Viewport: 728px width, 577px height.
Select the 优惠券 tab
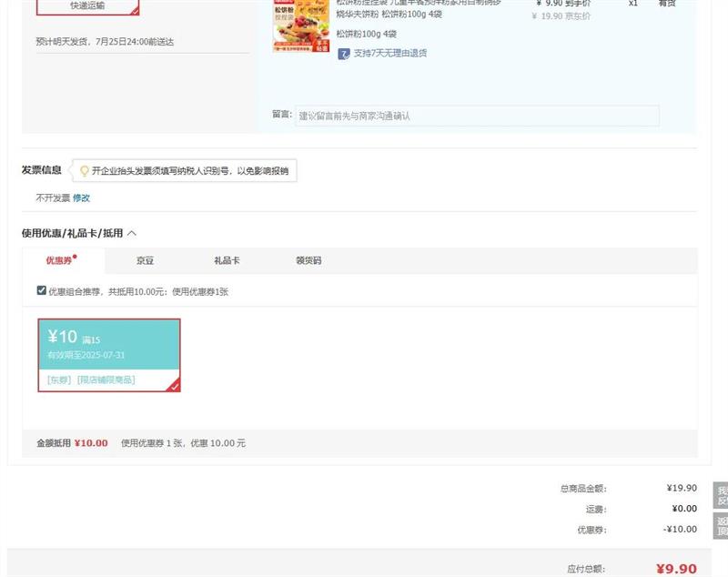pyautogui.click(x=59, y=261)
